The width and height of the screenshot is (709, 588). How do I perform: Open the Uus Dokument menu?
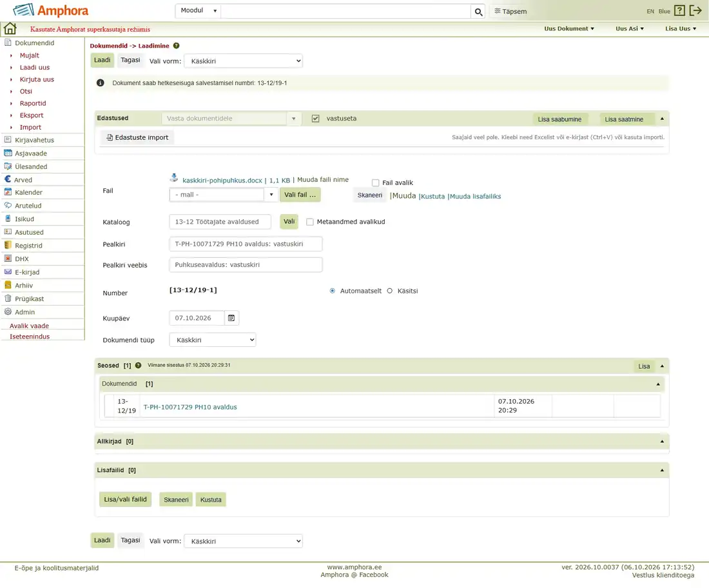[x=569, y=28]
